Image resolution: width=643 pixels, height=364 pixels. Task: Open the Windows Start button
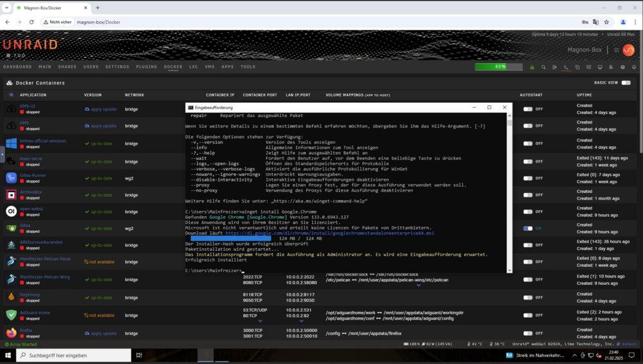pos(8,356)
